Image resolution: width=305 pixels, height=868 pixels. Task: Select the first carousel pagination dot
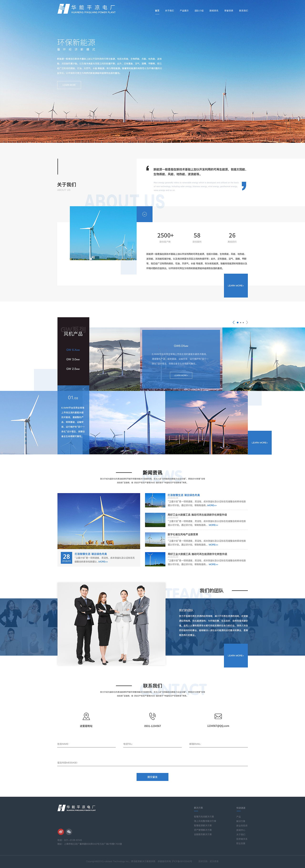point(238,322)
